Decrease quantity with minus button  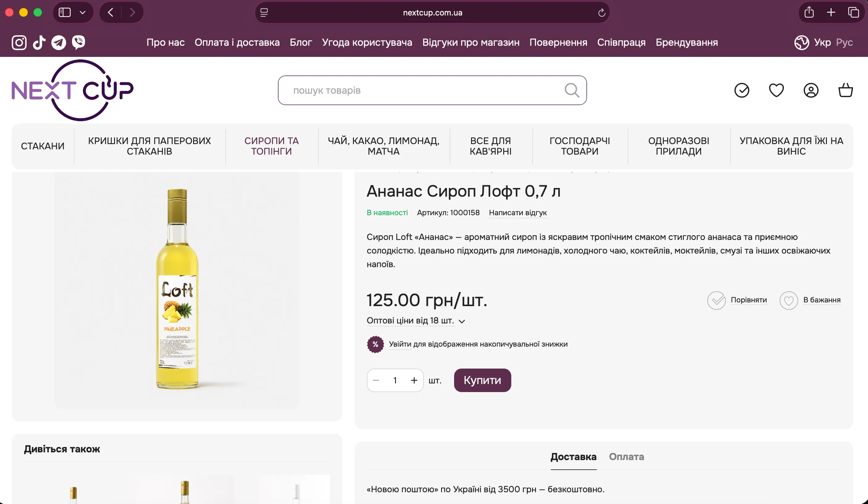(376, 380)
